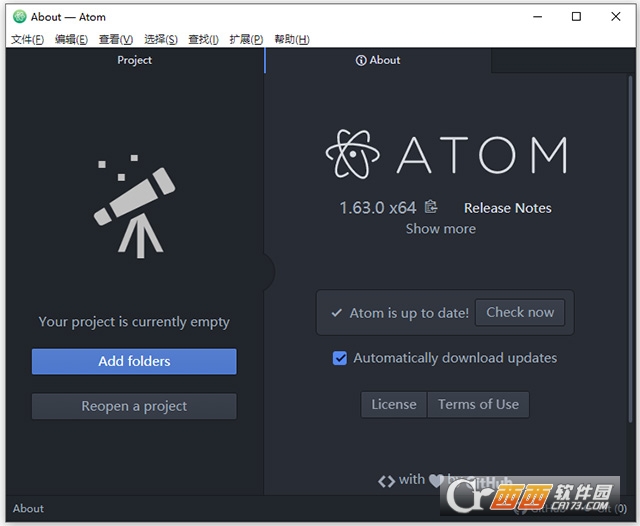Copy version number with clipboard icon
Image resolution: width=640 pixels, height=526 pixels.
coord(431,207)
